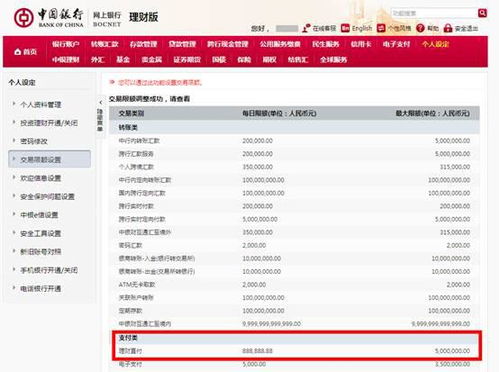Open the 中银理财 menu
The width and height of the screenshot is (499, 372).
pyautogui.click(x=66, y=60)
